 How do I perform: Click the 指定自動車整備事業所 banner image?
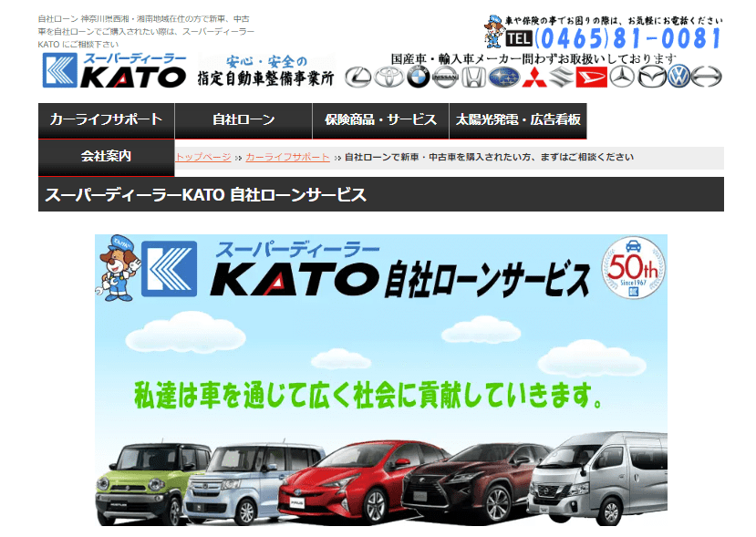click(265, 70)
